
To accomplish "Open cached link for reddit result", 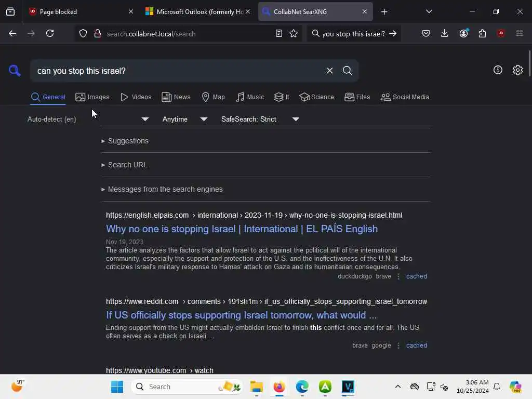I will [x=416, y=345].
